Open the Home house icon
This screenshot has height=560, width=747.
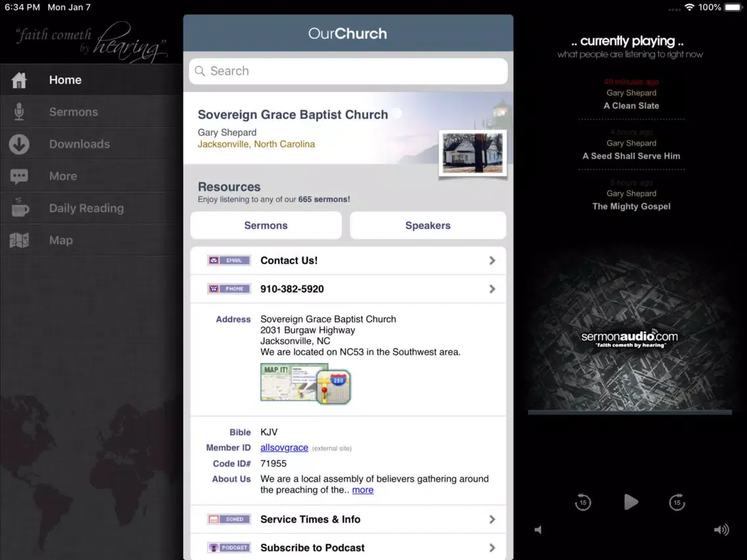[19, 80]
